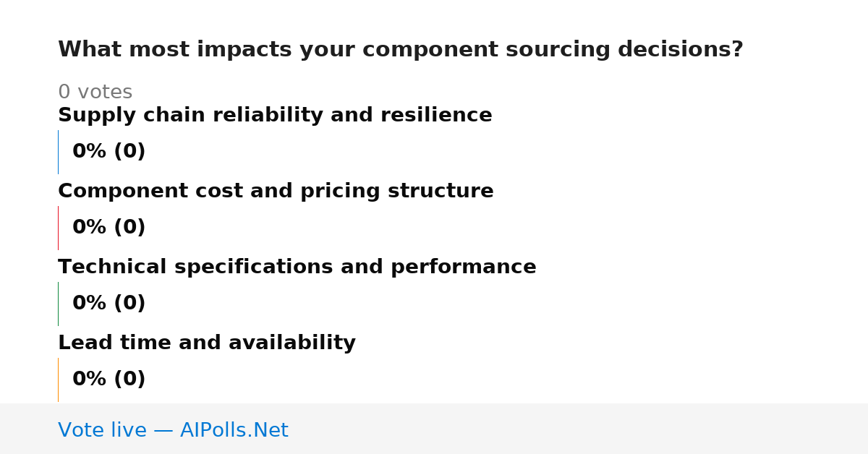
Task: Click the green result bar for Technical specifications
Action: [x=58, y=304]
